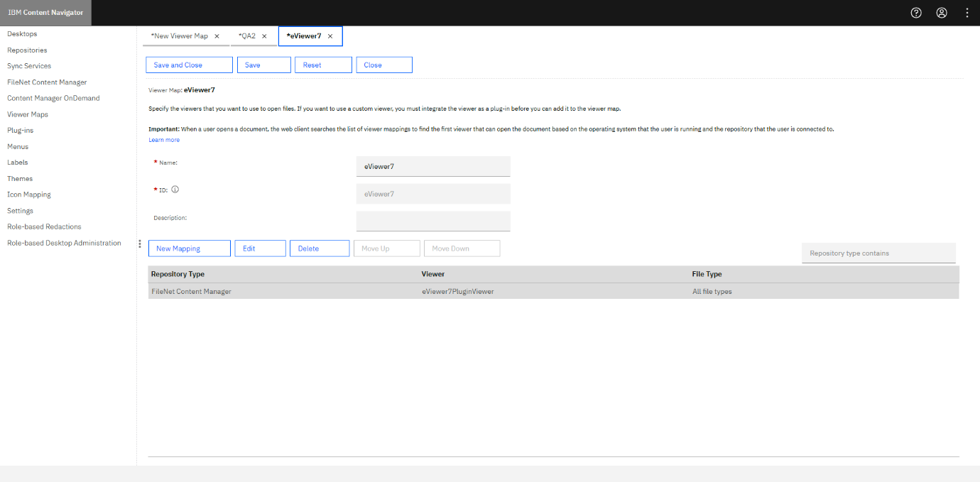
Task: Open the vertical three-dot options menu
Action: (967, 13)
